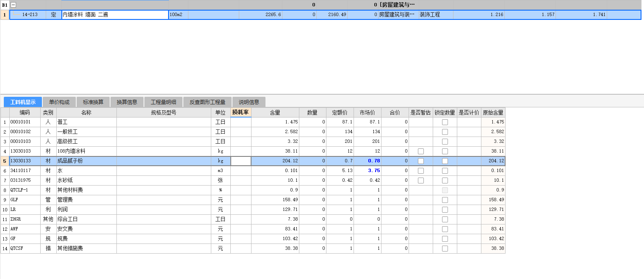
Task: Check 锁定数量 for 利润 row
Action: [445, 210]
